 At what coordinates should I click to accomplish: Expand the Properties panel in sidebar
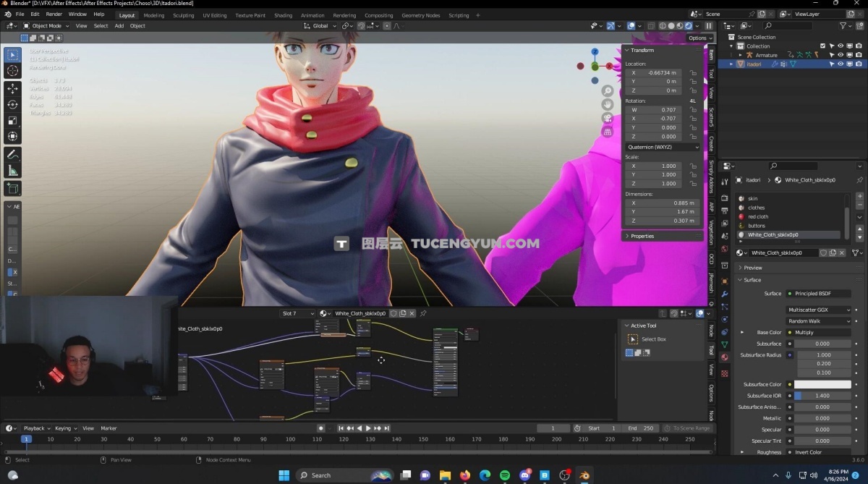642,236
